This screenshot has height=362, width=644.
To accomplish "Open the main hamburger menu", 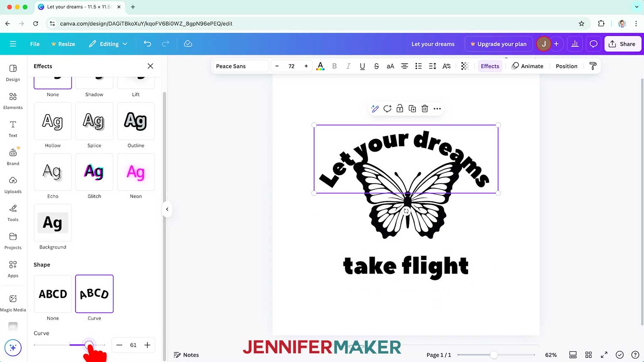I will [13, 44].
